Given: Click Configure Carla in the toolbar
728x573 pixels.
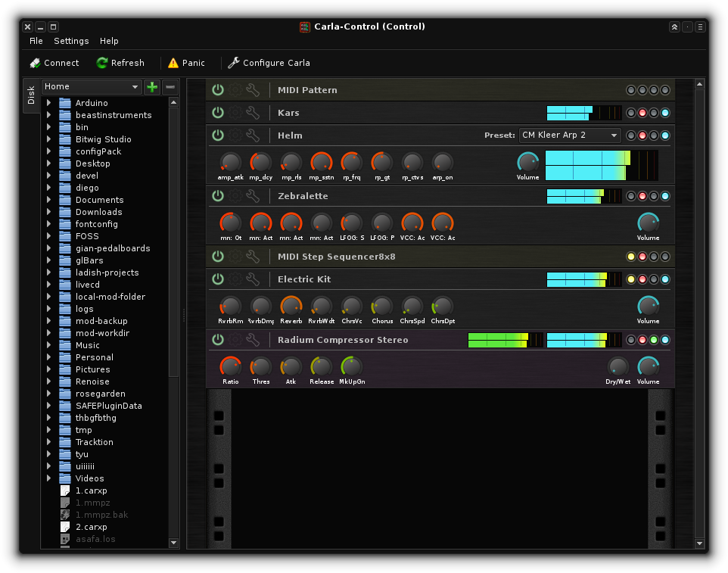Looking at the screenshot, I should [x=269, y=63].
